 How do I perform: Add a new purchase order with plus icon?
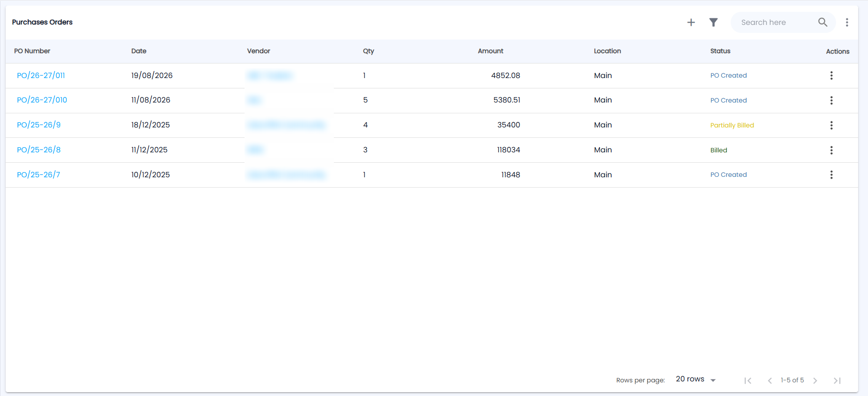click(691, 22)
